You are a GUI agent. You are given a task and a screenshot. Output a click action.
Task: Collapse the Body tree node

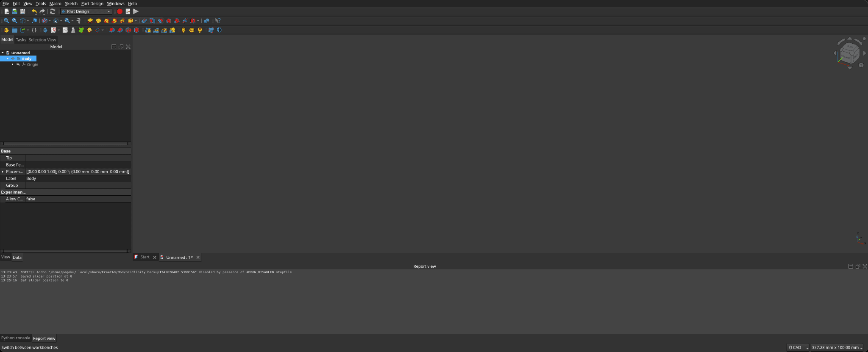click(x=8, y=58)
